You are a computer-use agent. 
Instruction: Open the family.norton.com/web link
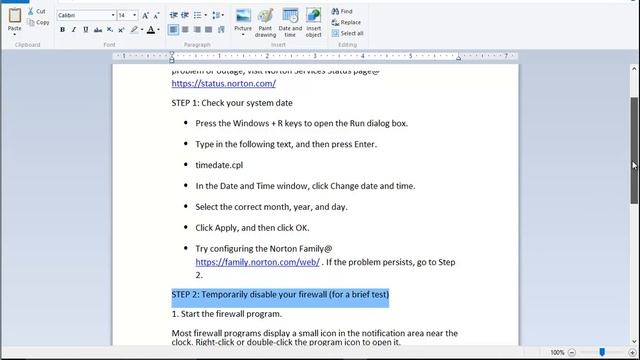pos(258,262)
